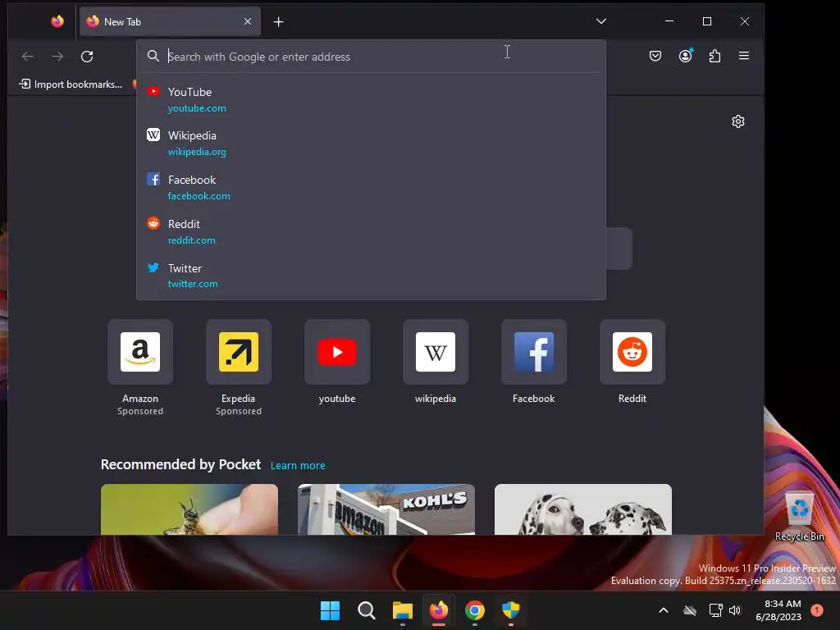The width and height of the screenshot is (840, 630).
Task: Click Import bookmarks toolbar button
Action: 71,84
